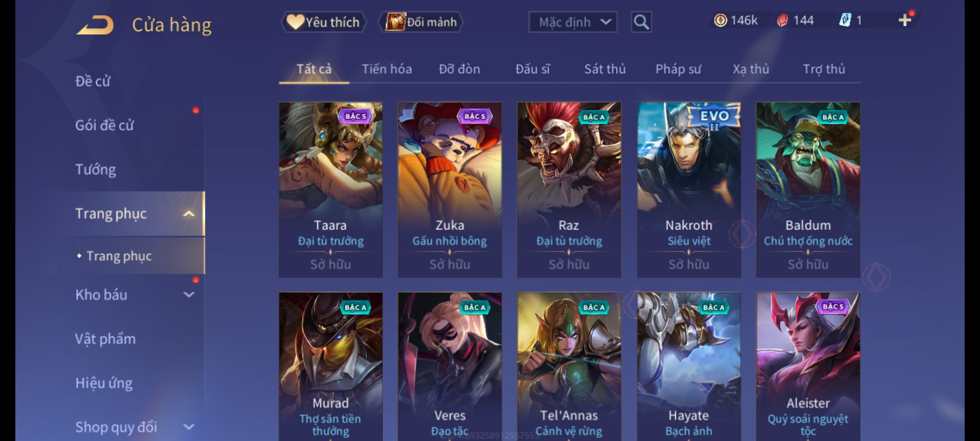Select the Pháp sư tab
This screenshot has width=980, height=441.
[678, 69]
